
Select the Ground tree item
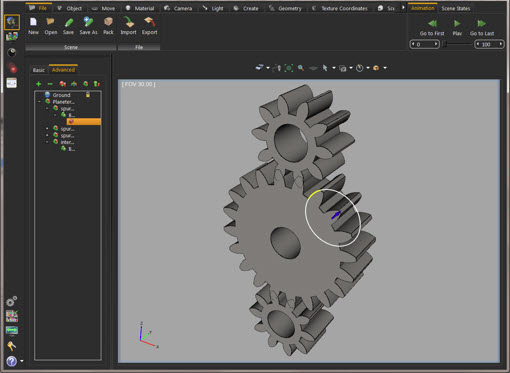point(61,95)
